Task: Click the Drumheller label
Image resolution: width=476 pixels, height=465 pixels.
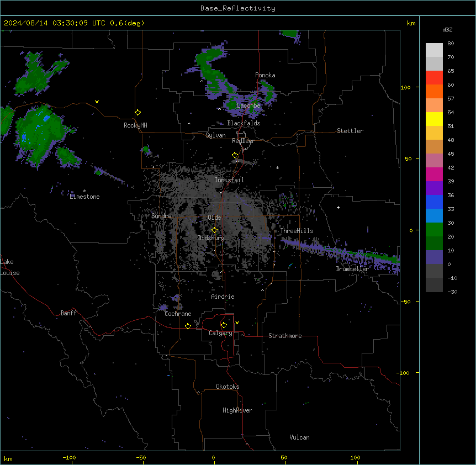Action: pyautogui.click(x=352, y=269)
